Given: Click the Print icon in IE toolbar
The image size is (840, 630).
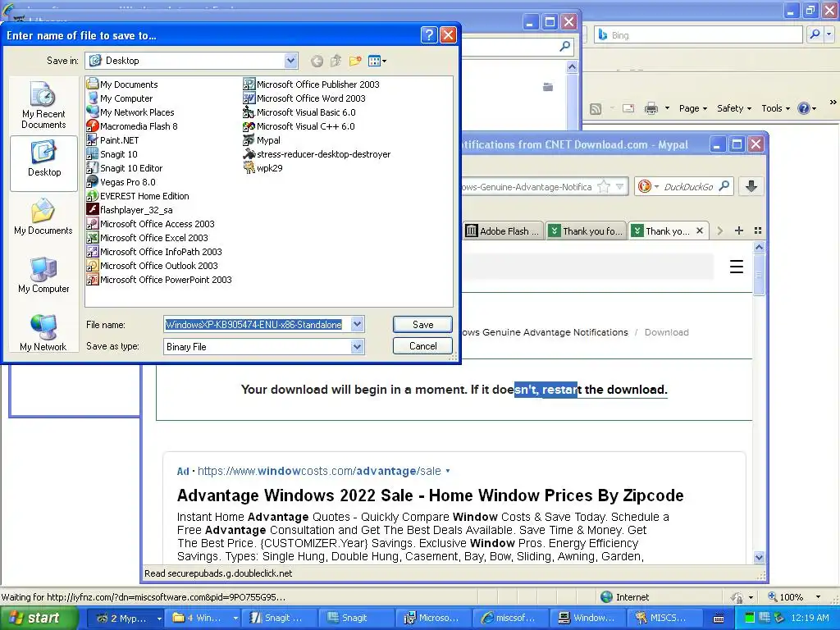Looking at the screenshot, I should [651, 109].
